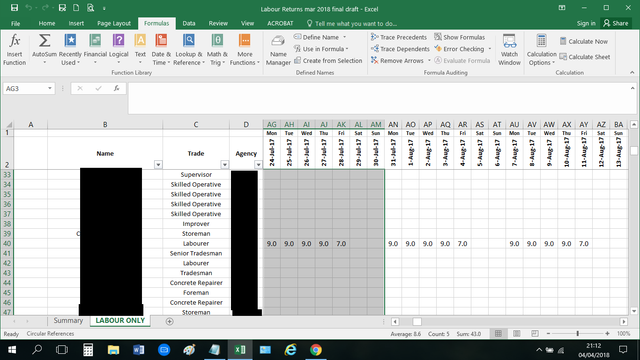The image size is (640, 360).
Task: Switch to the Review tab
Action: tap(218, 23)
